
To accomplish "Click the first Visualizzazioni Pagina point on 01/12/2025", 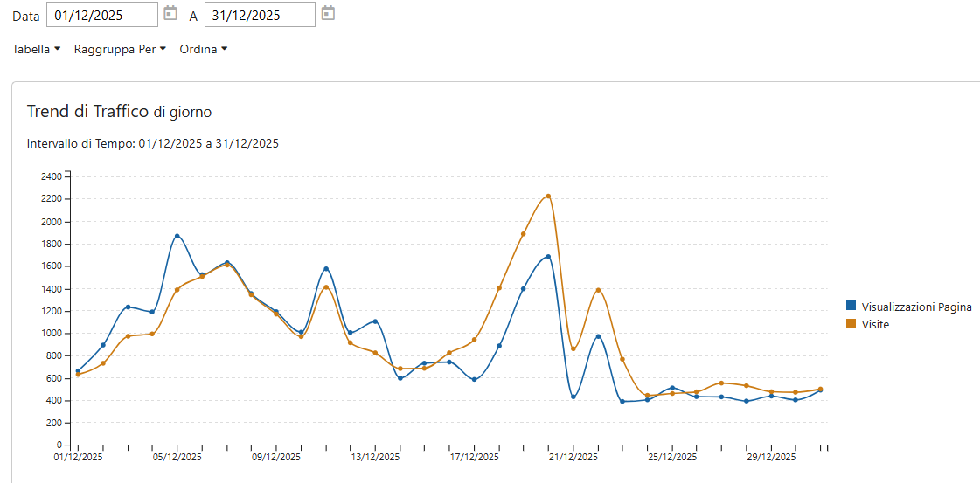I will (78, 370).
